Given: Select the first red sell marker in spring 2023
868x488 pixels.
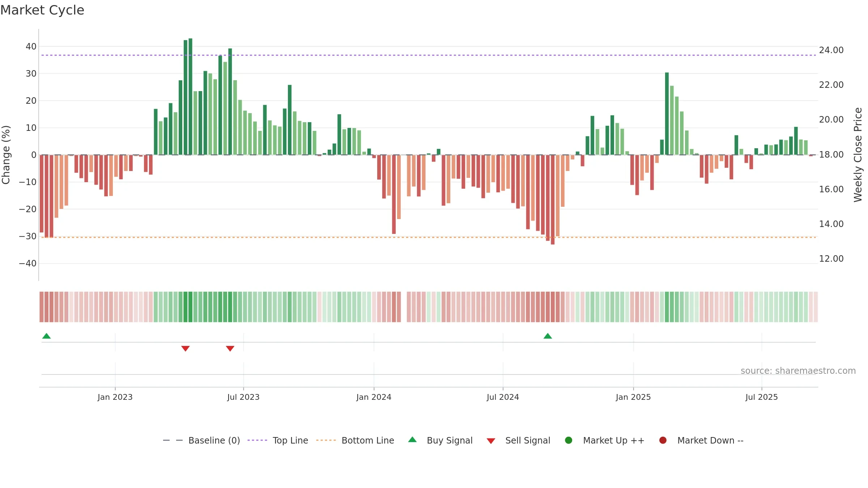Looking at the screenshot, I should 186,348.
